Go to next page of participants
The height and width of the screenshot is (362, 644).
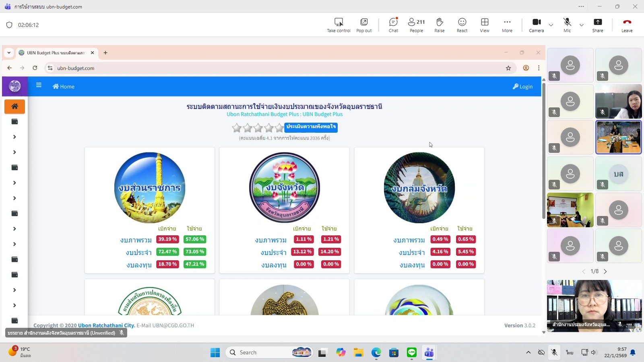(605, 271)
